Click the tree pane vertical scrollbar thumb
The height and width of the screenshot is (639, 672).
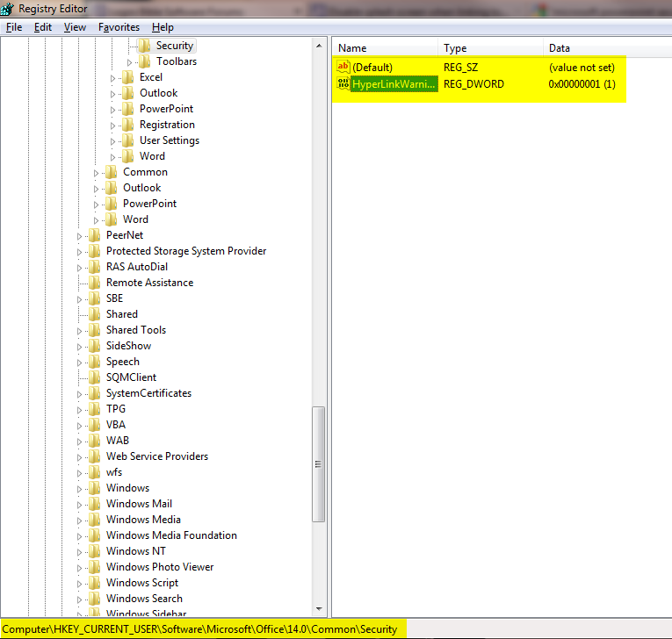[x=318, y=464]
